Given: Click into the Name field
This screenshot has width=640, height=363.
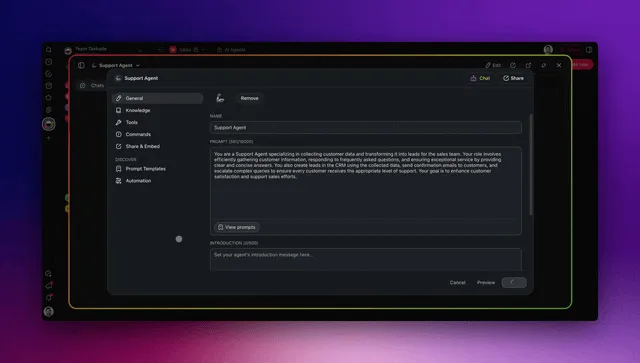Looking at the screenshot, I should [366, 127].
